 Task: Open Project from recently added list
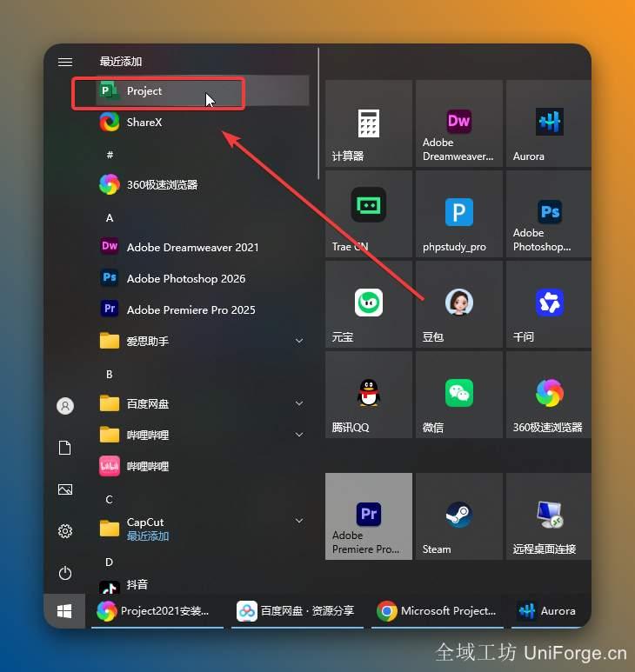203,91
